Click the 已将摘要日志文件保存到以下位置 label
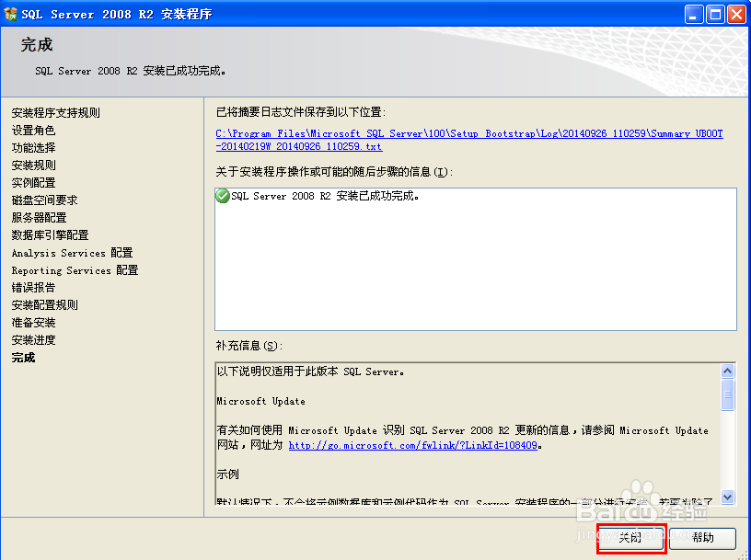Screen dimensions: 751x560 pyautogui.click(x=301, y=112)
